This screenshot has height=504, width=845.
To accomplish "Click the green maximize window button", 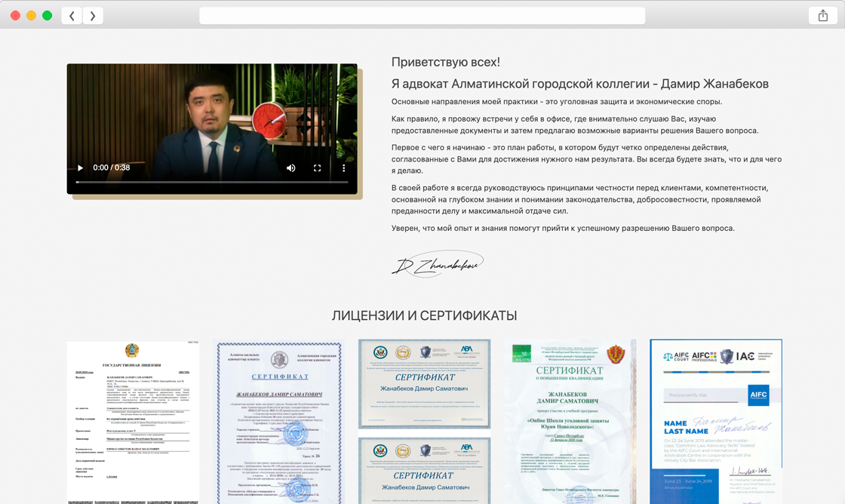I will (x=47, y=16).
